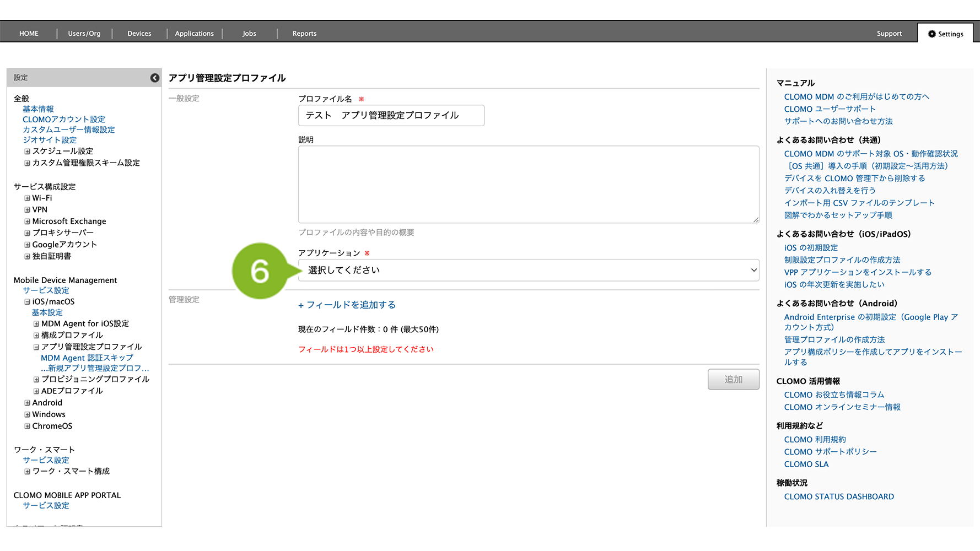Open CLOMO STATUS DASHBOARD link
Viewport: 980px width, 551px height.
click(x=839, y=496)
